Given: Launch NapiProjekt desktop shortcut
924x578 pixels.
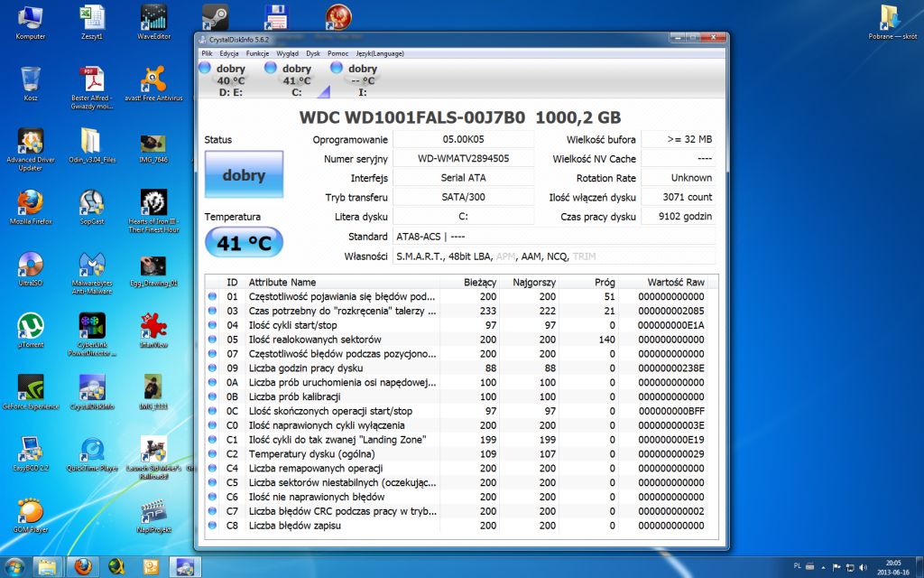Looking at the screenshot, I should tap(153, 516).
